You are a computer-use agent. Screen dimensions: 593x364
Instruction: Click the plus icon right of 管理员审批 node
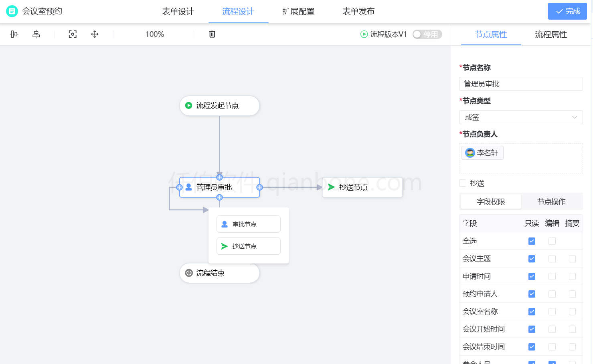259,187
